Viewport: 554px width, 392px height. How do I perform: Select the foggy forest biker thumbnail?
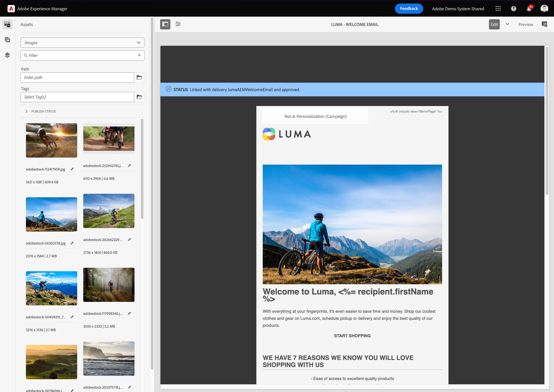[x=109, y=285]
